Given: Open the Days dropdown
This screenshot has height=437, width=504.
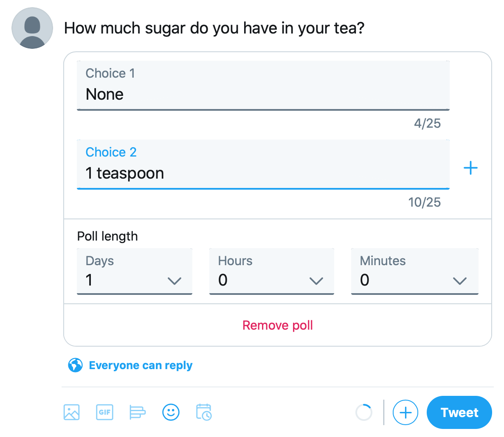Looking at the screenshot, I should point(134,271).
